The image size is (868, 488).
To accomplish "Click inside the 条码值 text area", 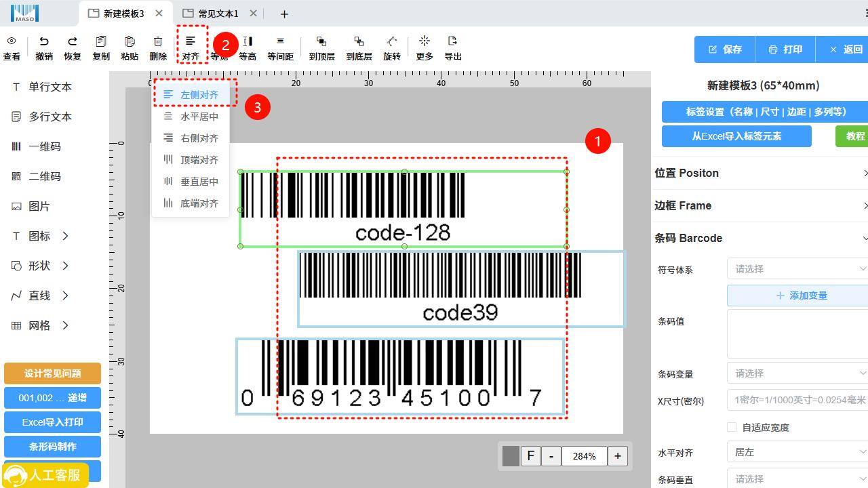I will (x=797, y=333).
